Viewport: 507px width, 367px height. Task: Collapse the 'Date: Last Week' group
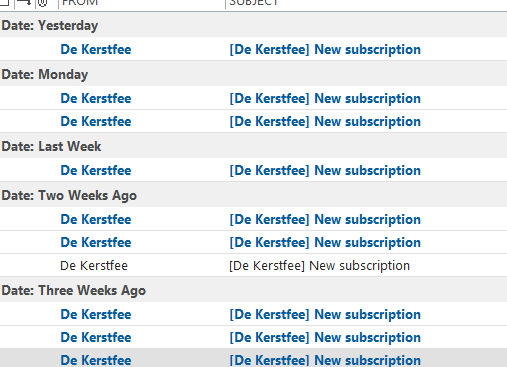(253, 146)
